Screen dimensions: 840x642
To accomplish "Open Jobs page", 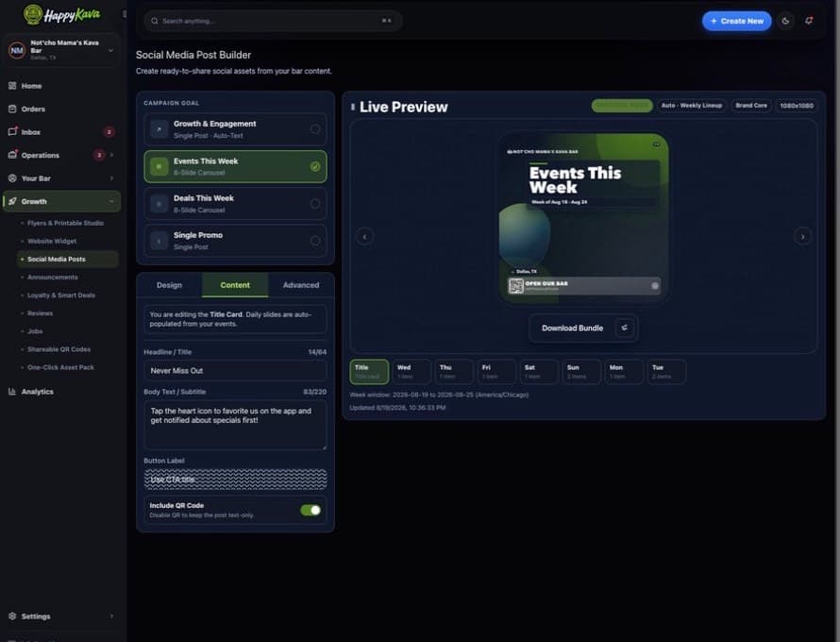I will point(35,331).
